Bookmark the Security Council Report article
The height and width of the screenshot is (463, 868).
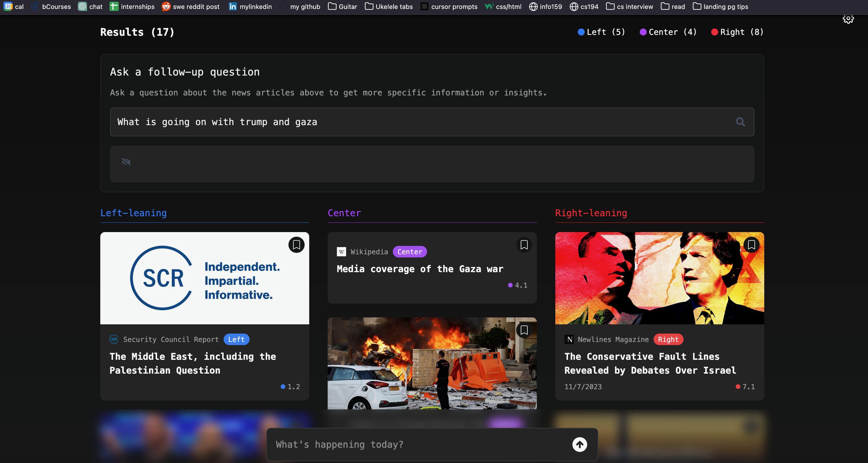[x=296, y=245]
